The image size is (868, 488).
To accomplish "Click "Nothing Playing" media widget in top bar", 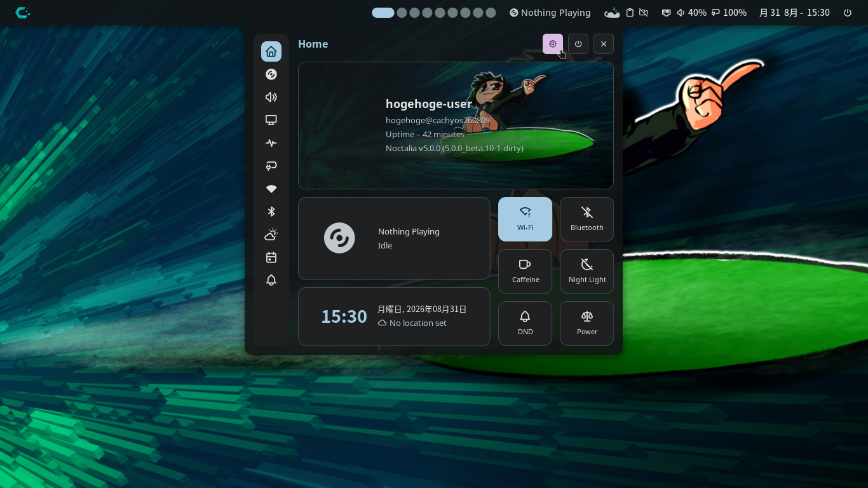I will [550, 13].
